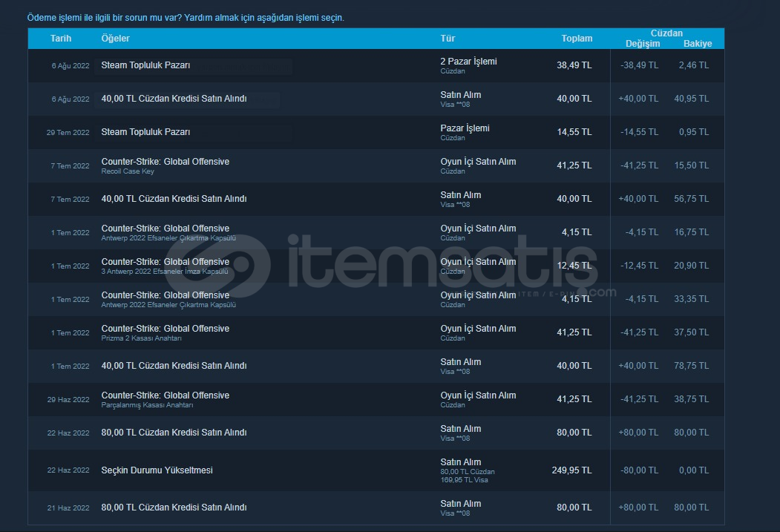Select the 15,50 TL balance value

click(x=692, y=165)
